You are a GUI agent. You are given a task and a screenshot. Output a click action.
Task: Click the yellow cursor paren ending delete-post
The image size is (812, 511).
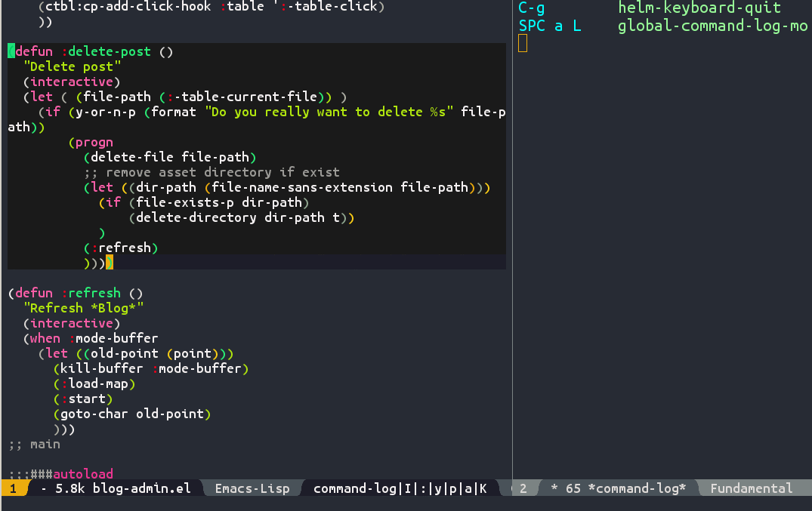[x=110, y=263]
